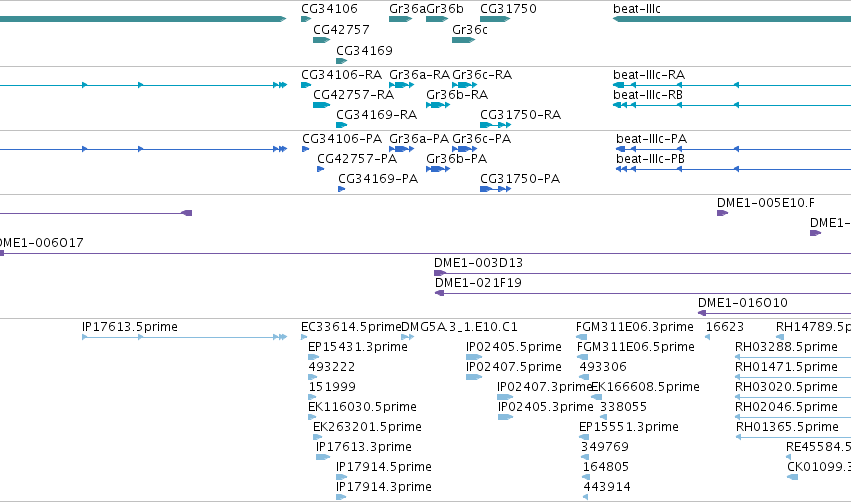This screenshot has height=502, width=851.
Task: Click the CG34106-RA transcript label
Action: click(x=341, y=74)
